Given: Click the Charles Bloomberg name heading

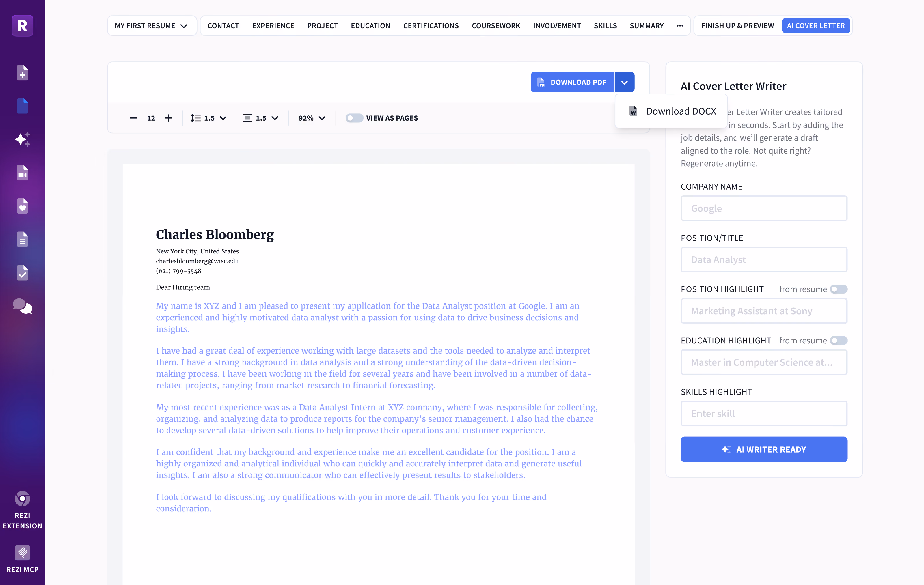Looking at the screenshot, I should point(215,234).
